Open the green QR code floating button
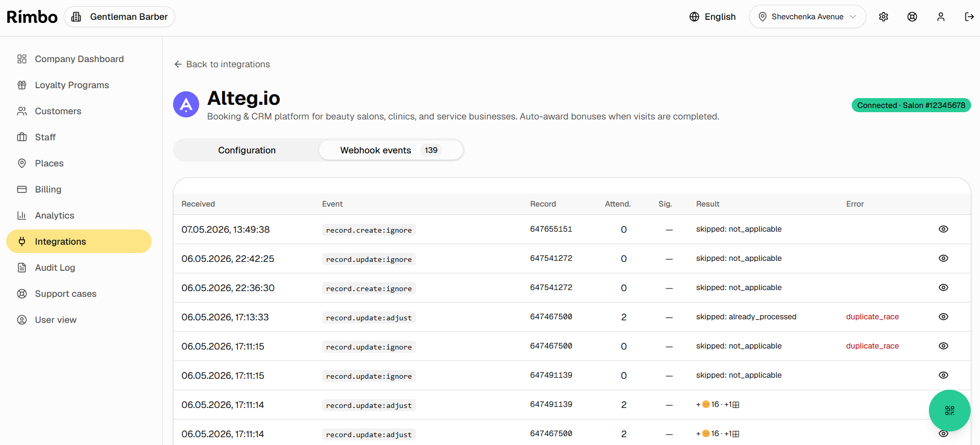The width and height of the screenshot is (980, 445). coord(949,411)
